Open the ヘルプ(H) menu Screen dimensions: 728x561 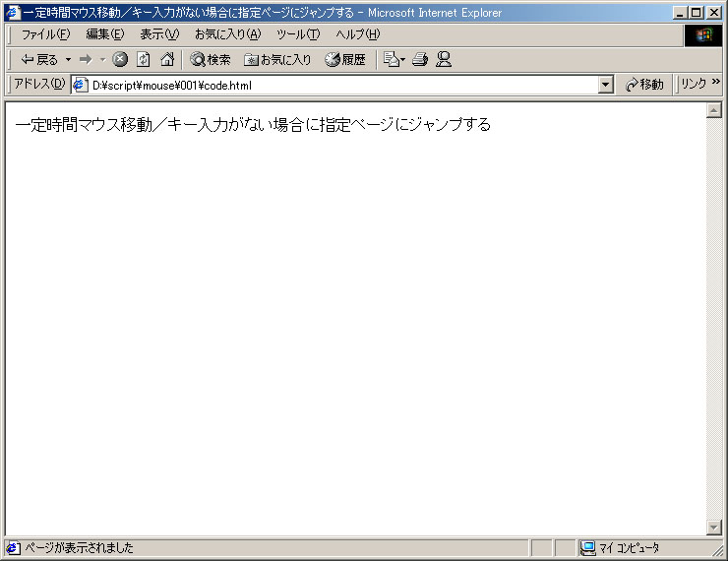click(358, 34)
